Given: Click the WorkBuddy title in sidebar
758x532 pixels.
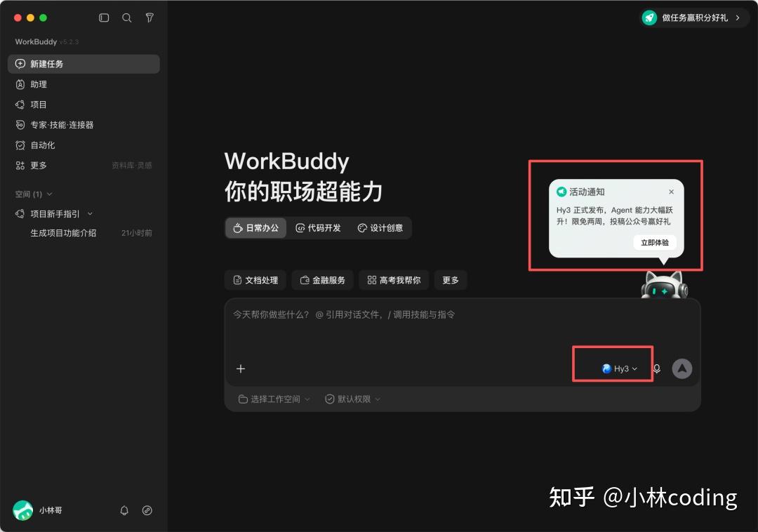Looking at the screenshot, I should 36,41.
